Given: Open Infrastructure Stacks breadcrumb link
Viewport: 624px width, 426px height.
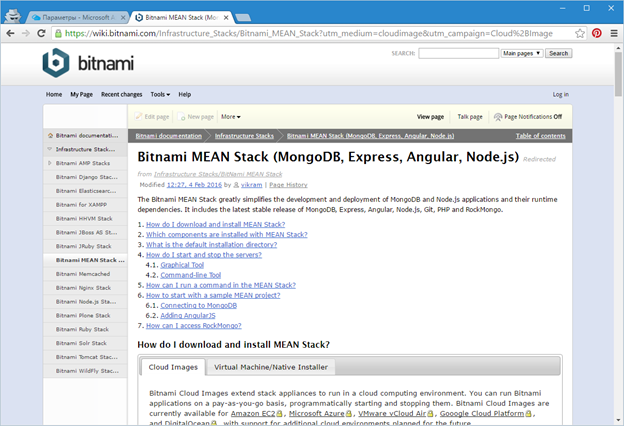Looking at the screenshot, I should click(244, 136).
